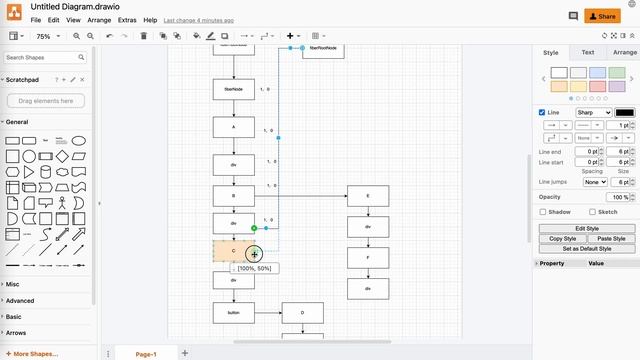Image resolution: width=640 pixels, height=360 pixels.
Task: Open the 75% zoom dropdown
Action: [x=48, y=36]
